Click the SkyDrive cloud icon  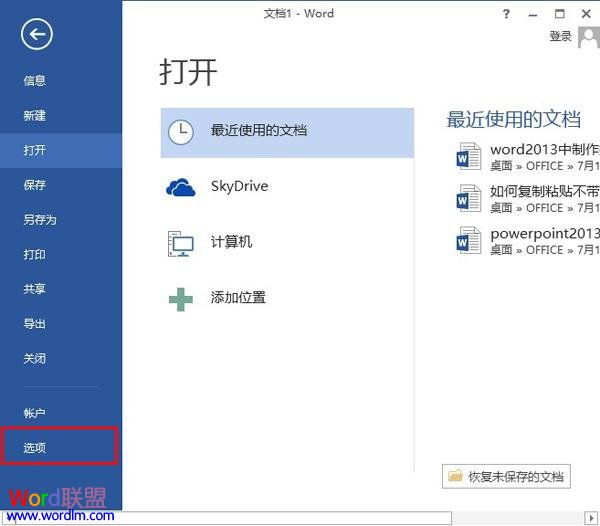[x=181, y=187]
